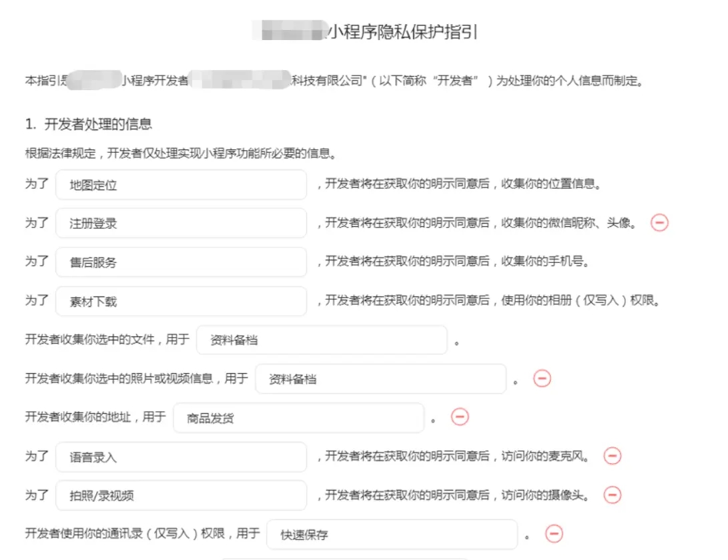728x560 pixels.
Task: Select the 售后服务 input box
Action: click(181, 262)
